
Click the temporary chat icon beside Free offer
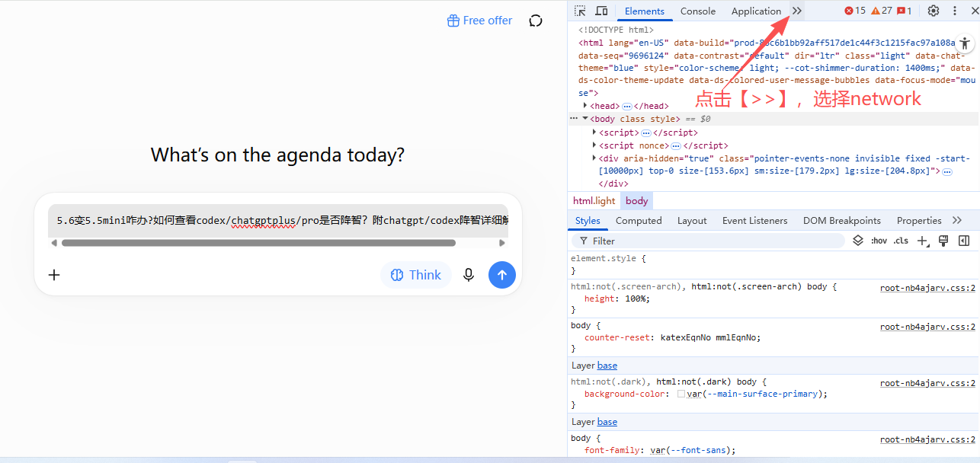tap(536, 21)
